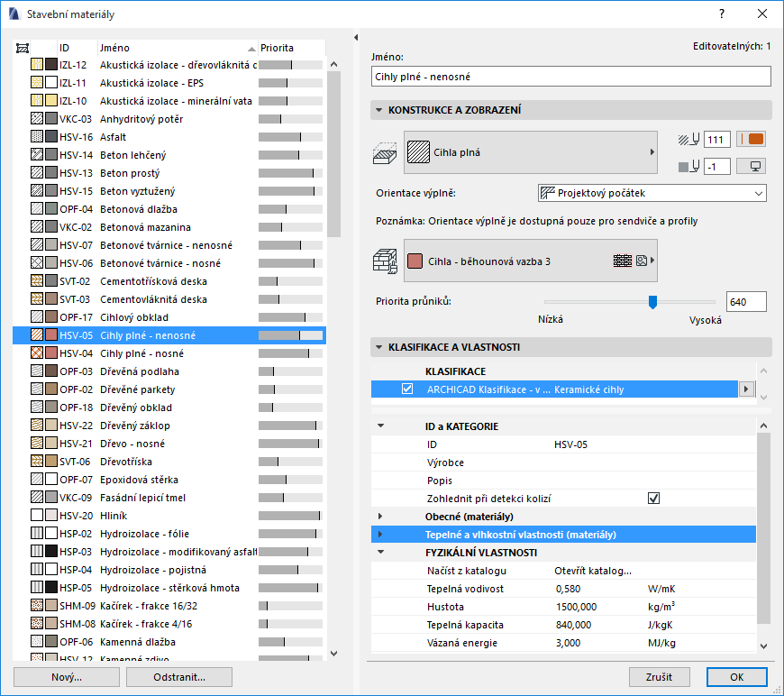Expand Obecné (materiály) group
The image size is (784, 696).
pos(380,516)
